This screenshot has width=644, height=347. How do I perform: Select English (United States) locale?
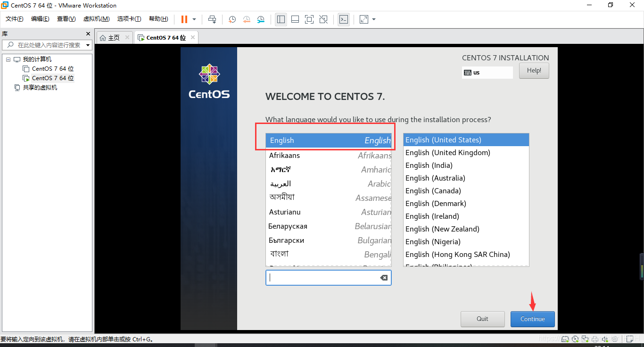click(466, 140)
